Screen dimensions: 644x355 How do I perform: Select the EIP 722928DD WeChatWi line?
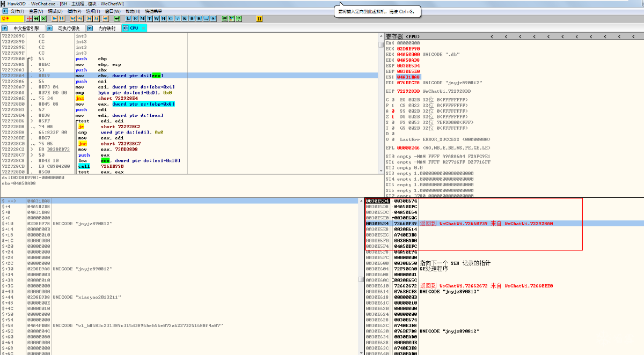click(x=428, y=91)
